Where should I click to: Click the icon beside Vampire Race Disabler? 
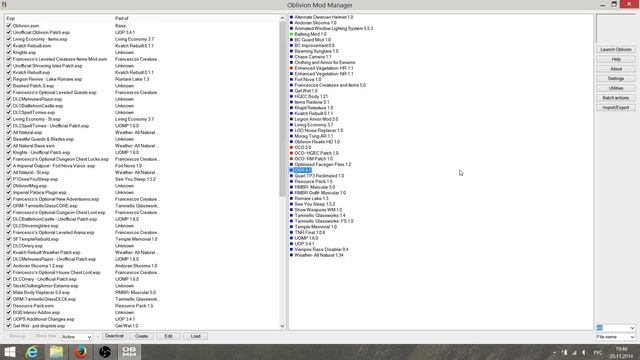(x=291, y=249)
